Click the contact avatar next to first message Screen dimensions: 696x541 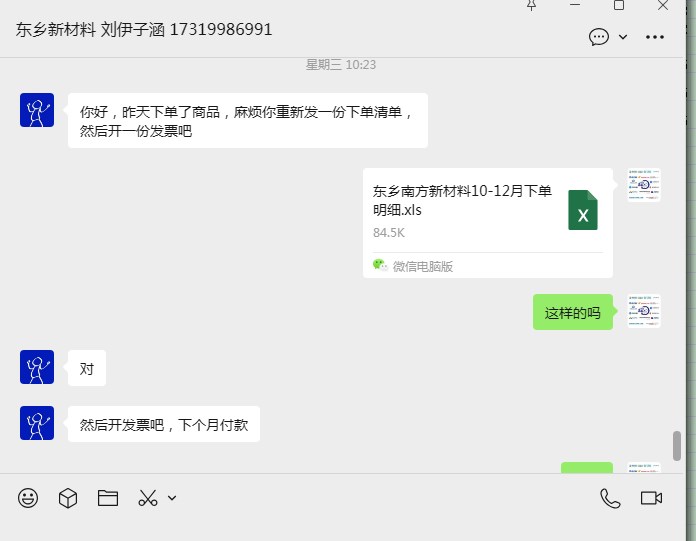click(x=37, y=110)
